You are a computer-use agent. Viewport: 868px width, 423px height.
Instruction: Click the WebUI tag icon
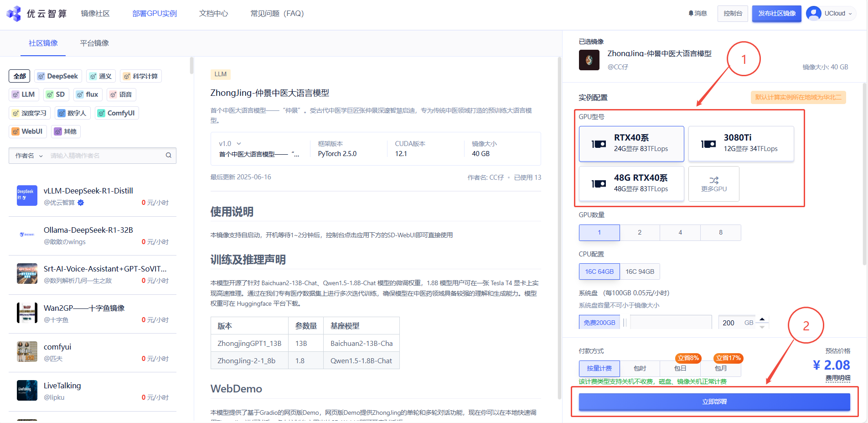click(15, 131)
